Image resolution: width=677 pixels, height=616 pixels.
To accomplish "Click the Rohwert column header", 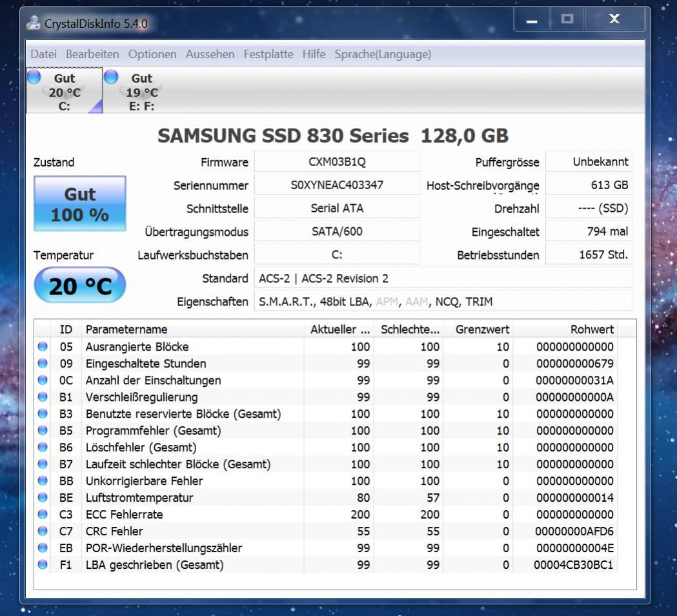I will coord(565,329).
